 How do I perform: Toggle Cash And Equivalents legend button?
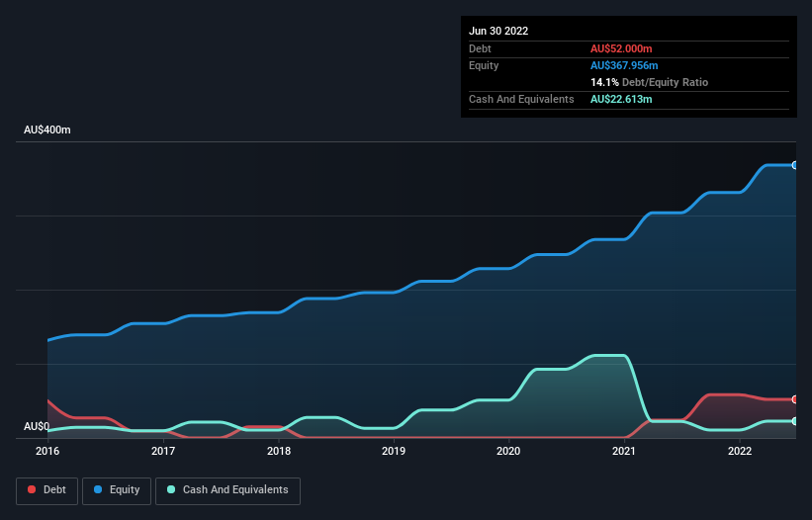coord(227,490)
